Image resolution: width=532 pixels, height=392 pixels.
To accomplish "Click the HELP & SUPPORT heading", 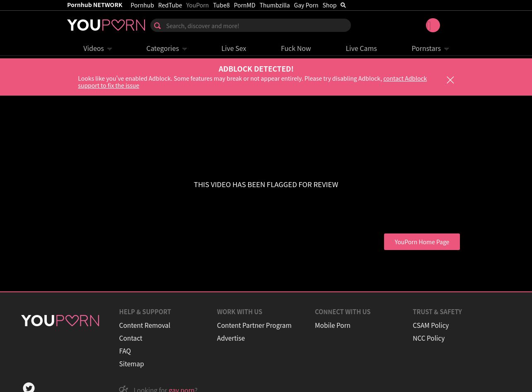I will 145,312.
